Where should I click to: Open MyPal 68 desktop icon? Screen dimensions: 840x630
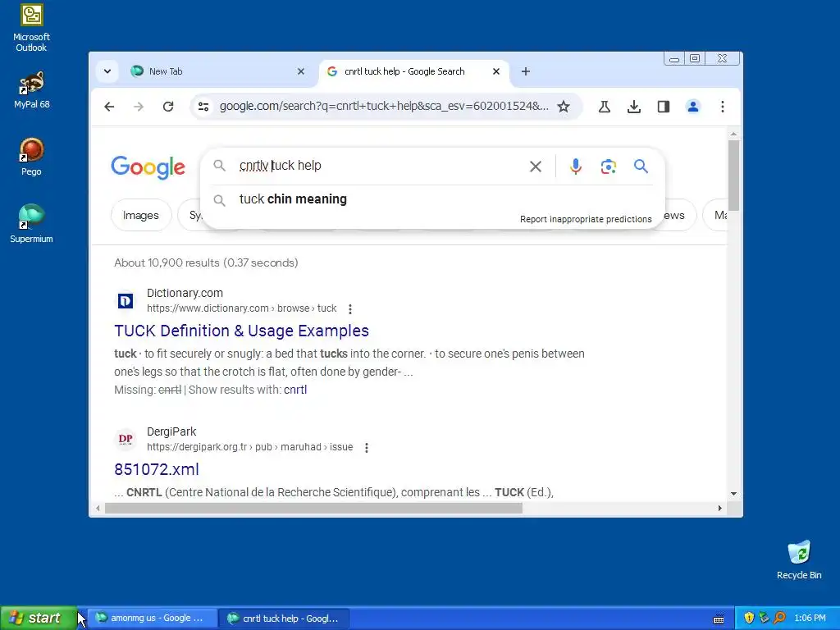point(32,90)
